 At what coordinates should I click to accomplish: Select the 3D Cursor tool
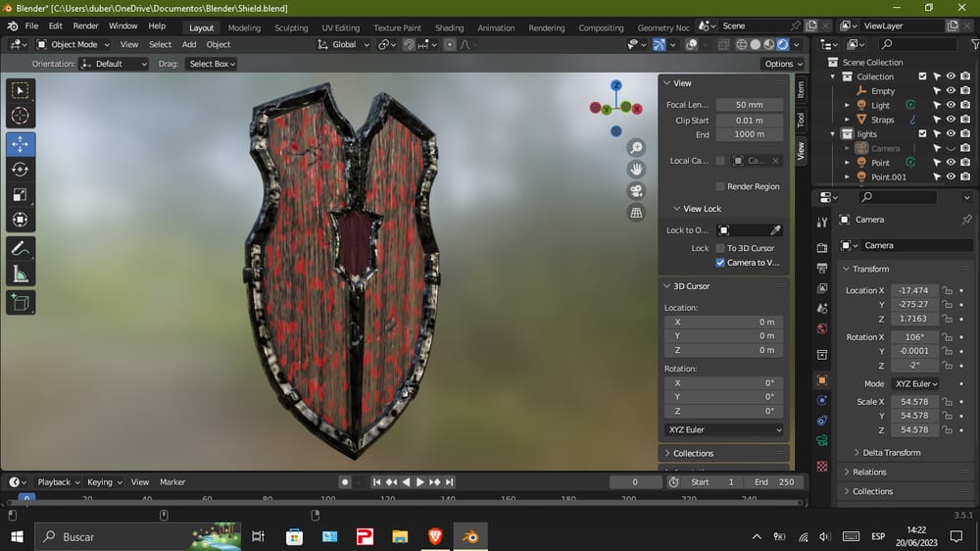[20, 116]
